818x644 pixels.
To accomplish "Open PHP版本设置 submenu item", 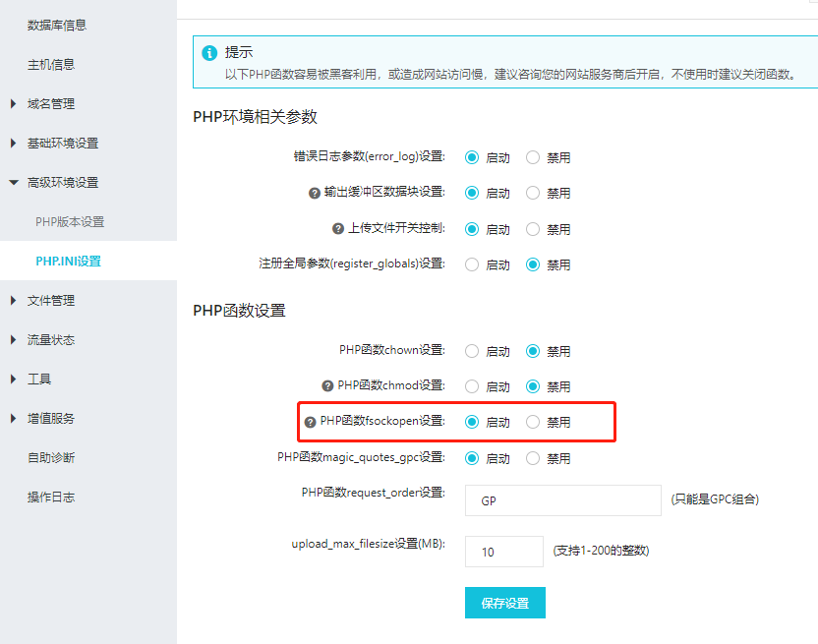I will [70, 222].
